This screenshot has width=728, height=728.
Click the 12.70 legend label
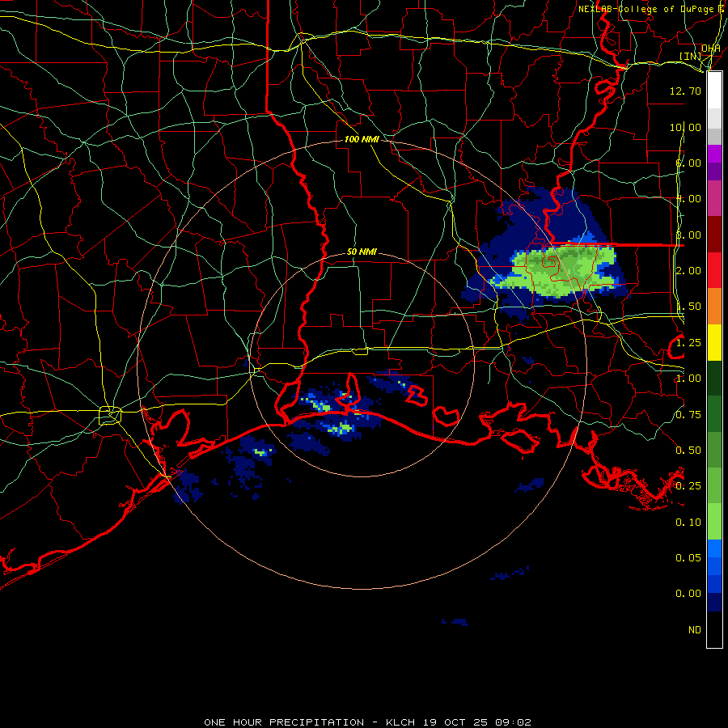[x=685, y=91]
